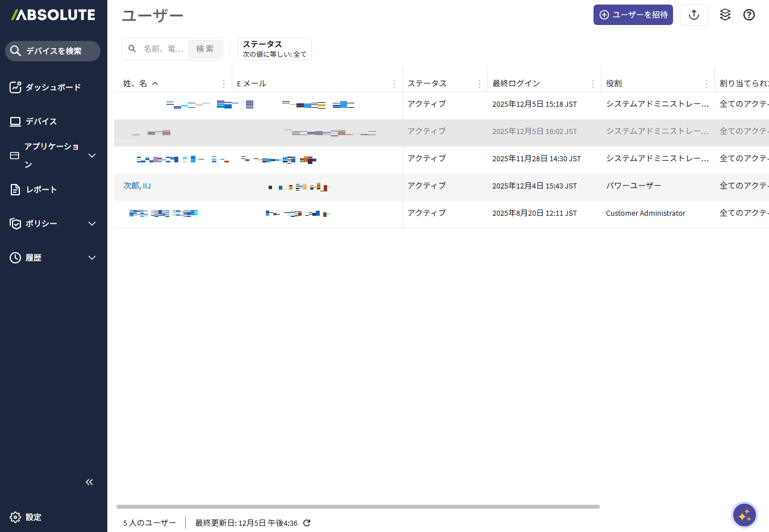Open the help question mark icon

[749, 15]
